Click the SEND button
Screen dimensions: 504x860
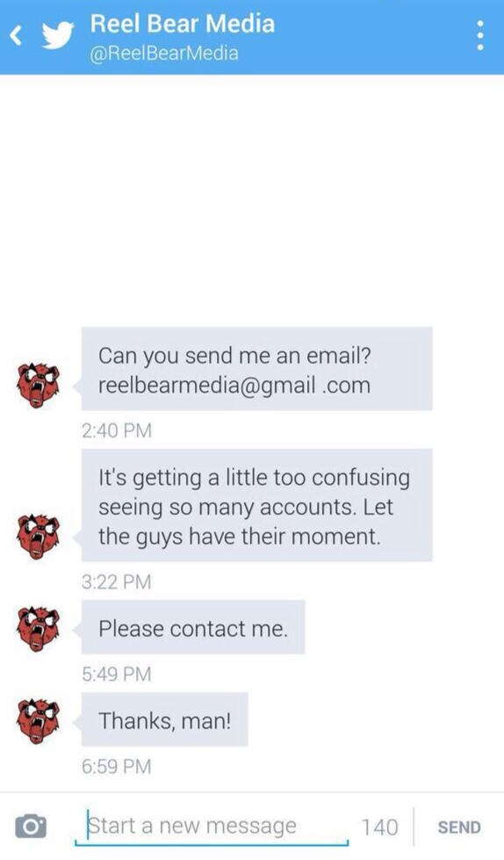pyautogui.click(x=459, y=827)
